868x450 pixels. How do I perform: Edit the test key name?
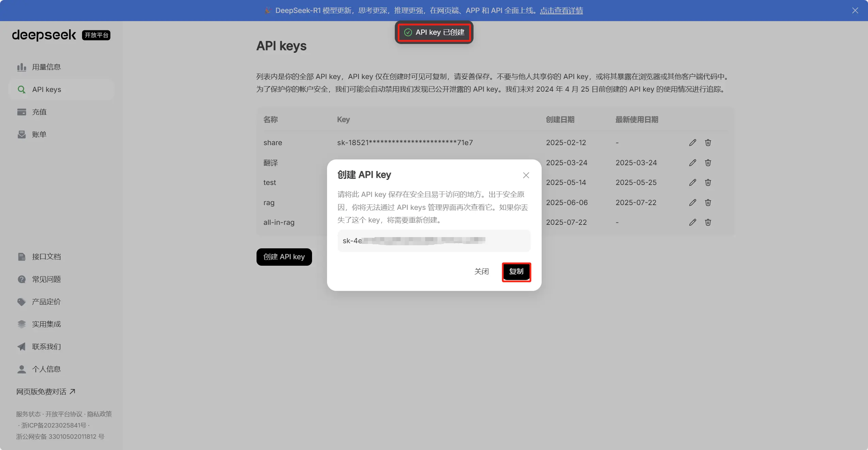(x=693, y=183)
